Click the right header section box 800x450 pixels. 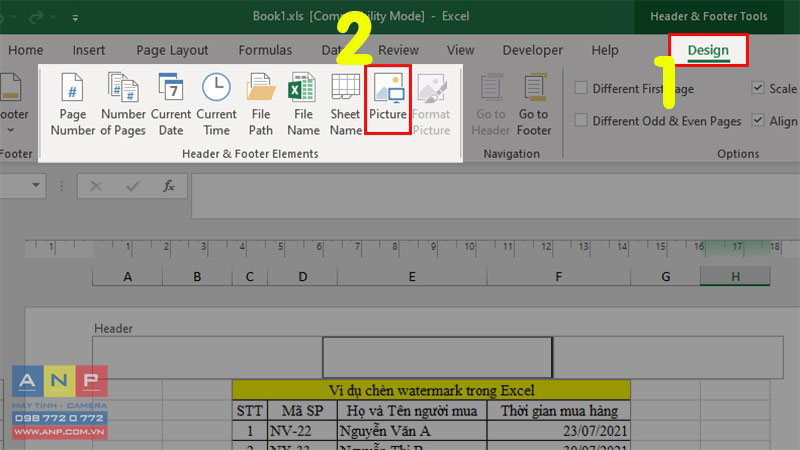pos(668,357)
